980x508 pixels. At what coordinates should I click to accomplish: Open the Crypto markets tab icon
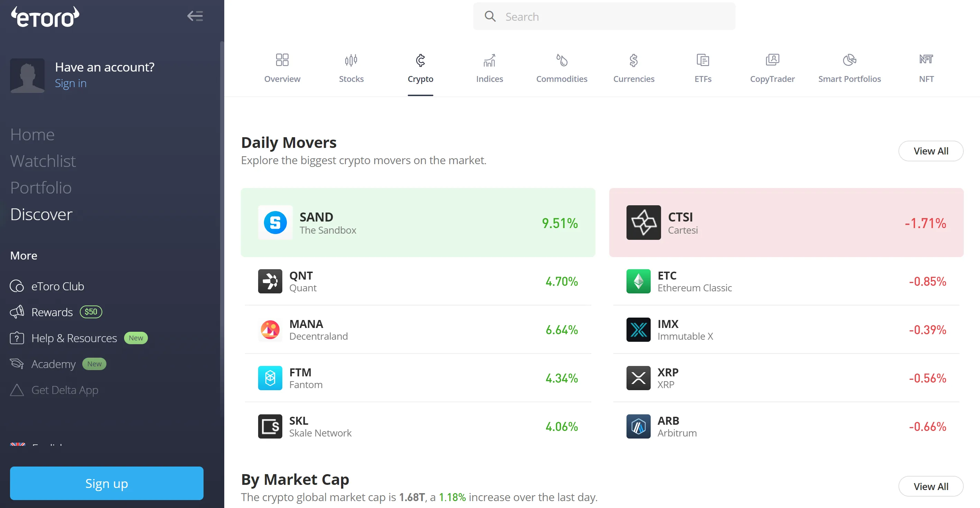pos(421,60)
